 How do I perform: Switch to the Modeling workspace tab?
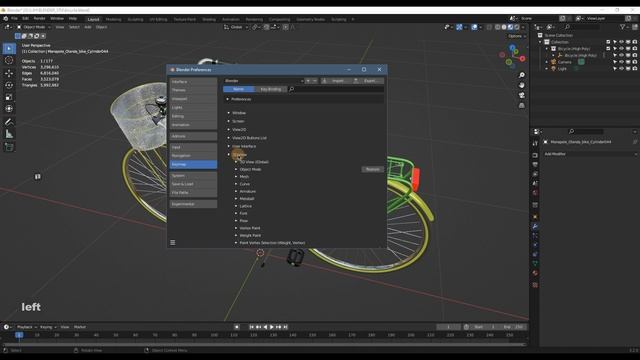pos(113,19)
